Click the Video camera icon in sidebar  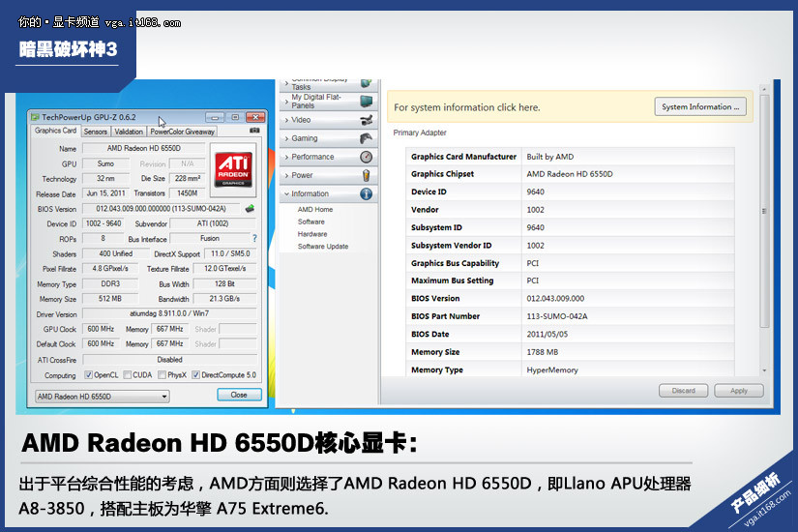366,120
